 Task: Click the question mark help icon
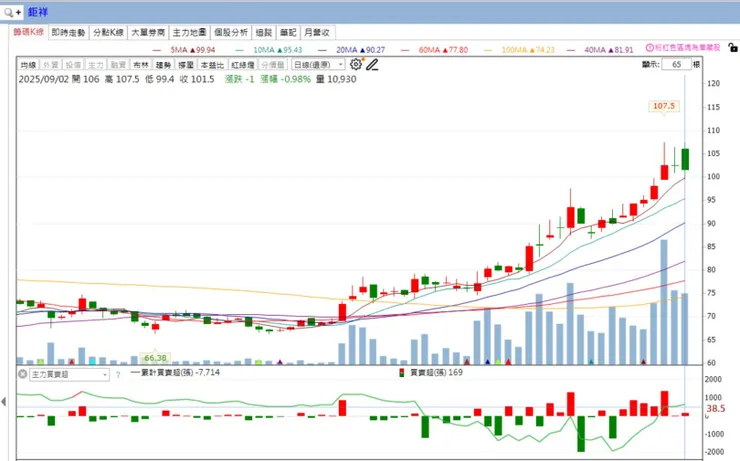point(118,375)
